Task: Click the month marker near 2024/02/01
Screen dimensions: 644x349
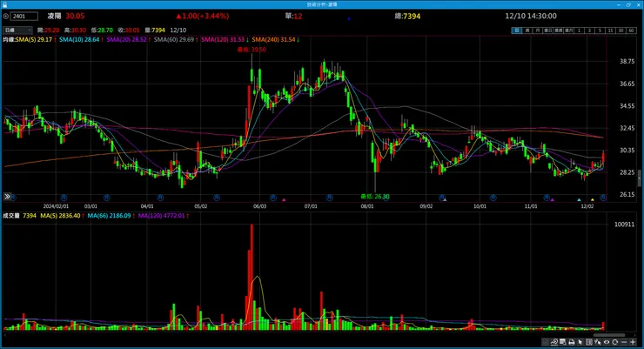Action: (x=64, y=198)
